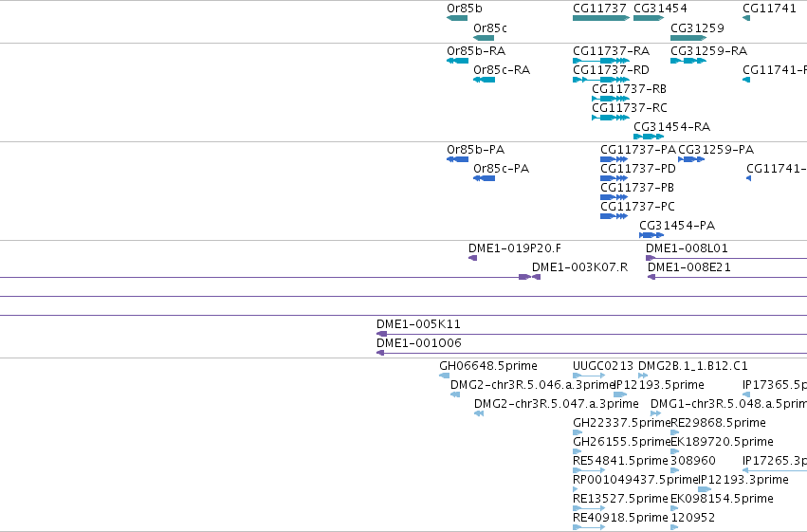Click the CG11737-PD protein label
Screen dimensions: 807x532
pos(638,169)
